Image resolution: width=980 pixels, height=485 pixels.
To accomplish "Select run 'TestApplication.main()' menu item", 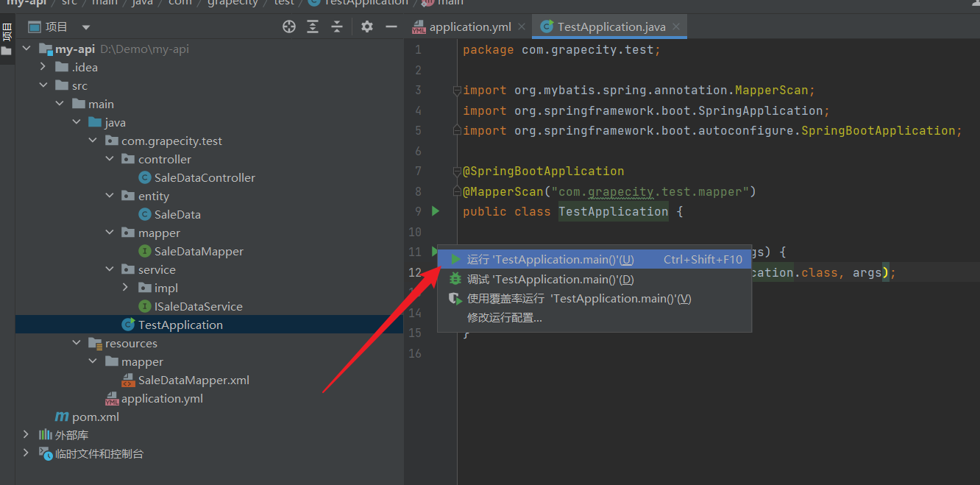I will tap(550, 259).
